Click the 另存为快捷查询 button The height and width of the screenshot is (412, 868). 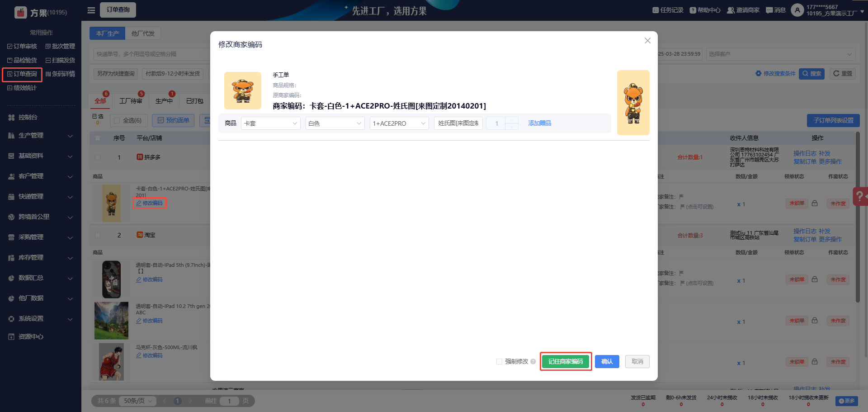pyautogui.click(x=116, y=74)
